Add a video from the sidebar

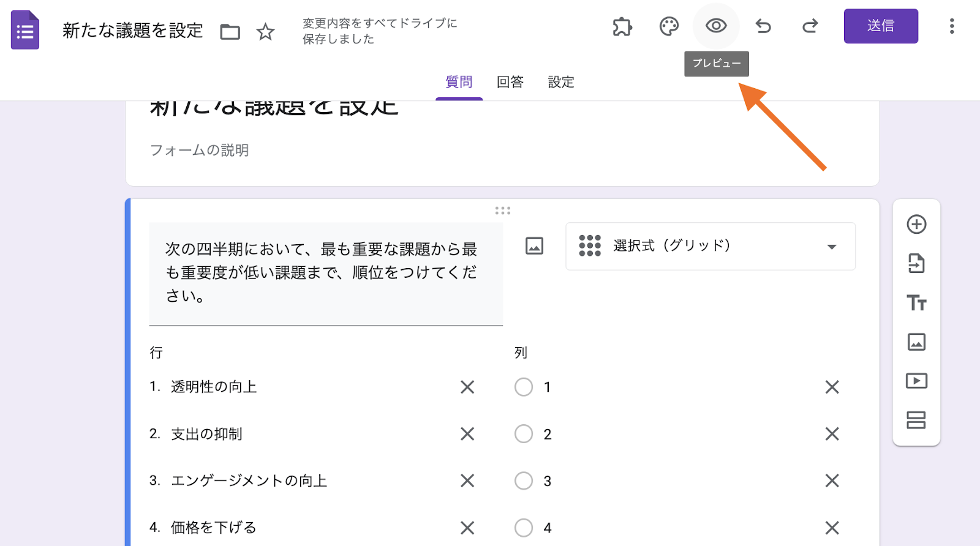916,381
